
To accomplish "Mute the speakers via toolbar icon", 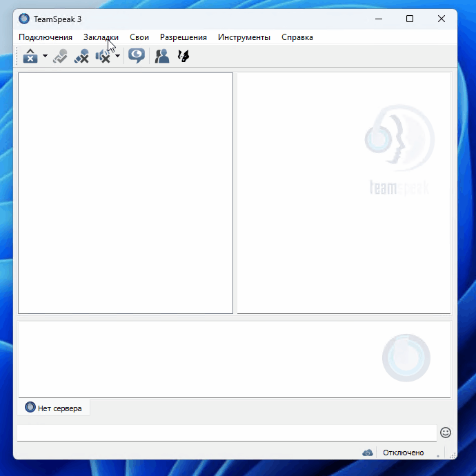I will pyautogui.click(x=103, y=56).
